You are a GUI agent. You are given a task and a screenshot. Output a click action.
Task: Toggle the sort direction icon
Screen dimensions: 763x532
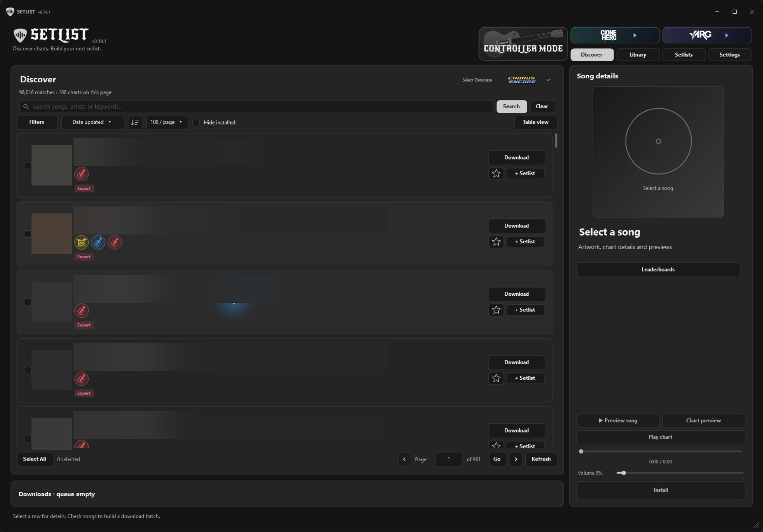click(135, 122)
